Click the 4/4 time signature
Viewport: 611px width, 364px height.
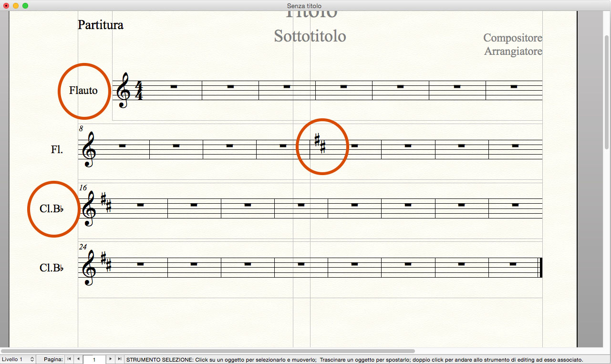point(138,90)
